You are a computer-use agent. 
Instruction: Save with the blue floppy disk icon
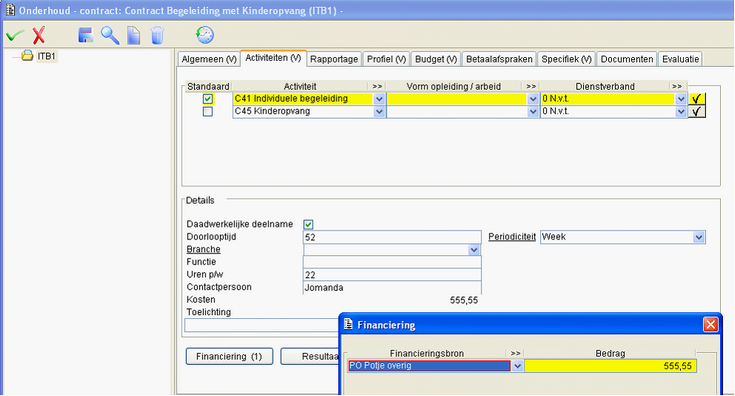click(x=85, y=35)
